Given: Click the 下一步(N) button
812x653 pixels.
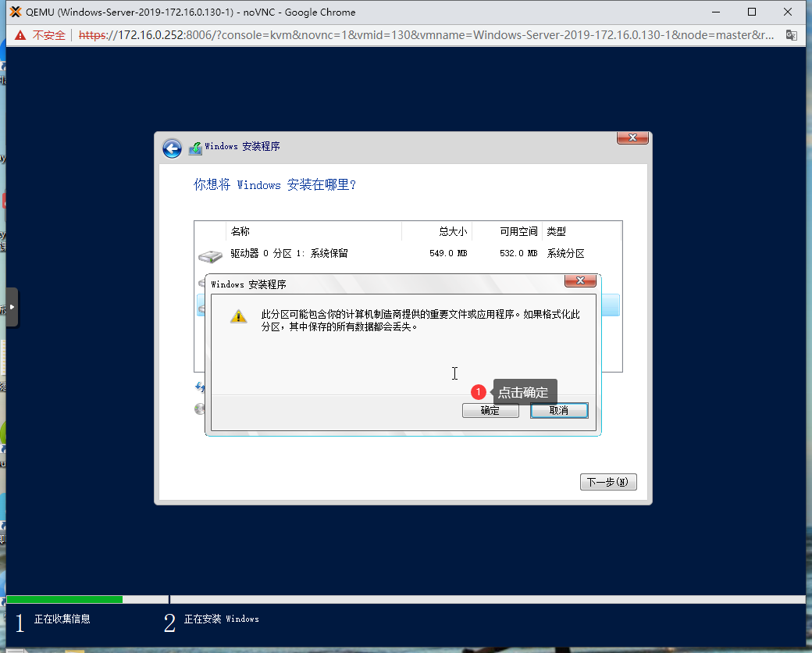Looking at the screenshot, I should [608, 482].
